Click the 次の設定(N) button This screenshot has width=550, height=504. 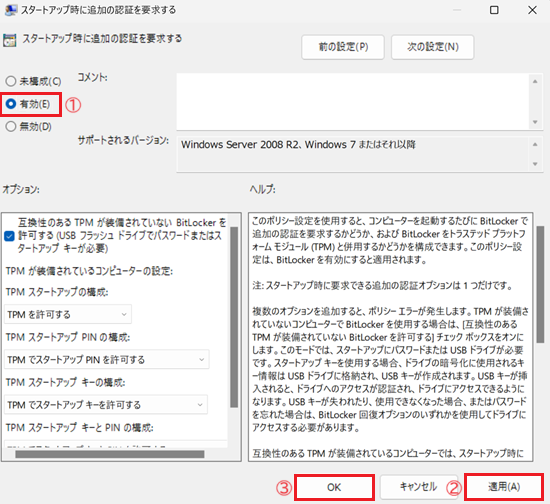click(x=432, y=47)
